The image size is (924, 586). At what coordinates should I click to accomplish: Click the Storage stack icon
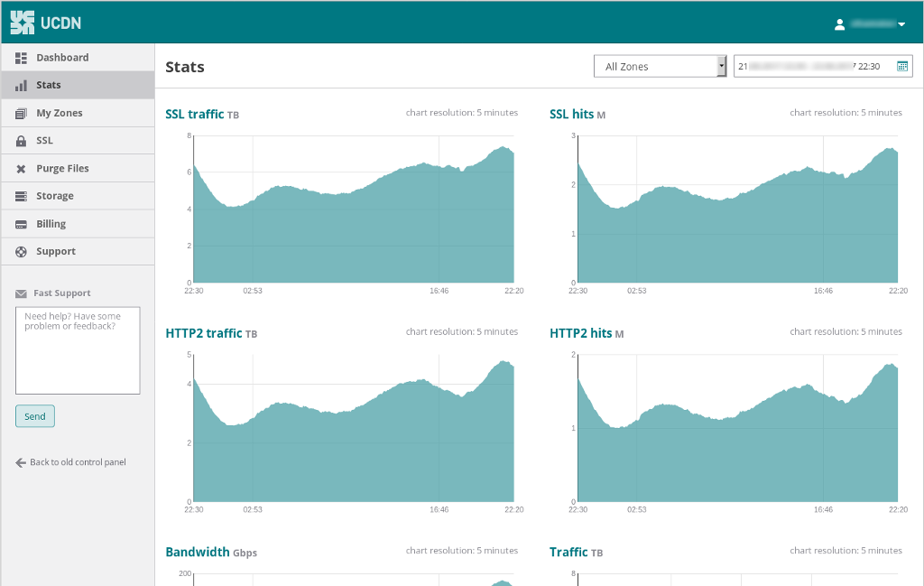coord(21,196)
